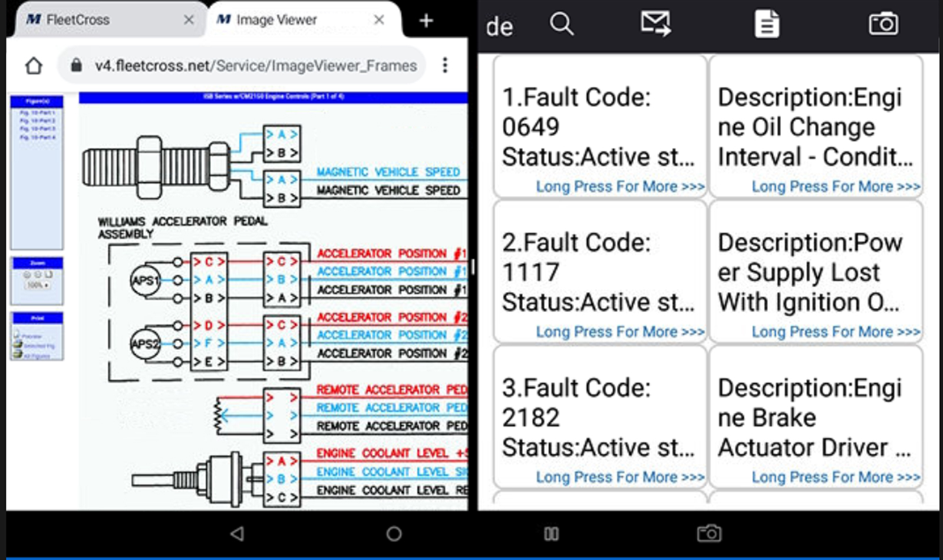Tap the search magnifier icon in the diagnostic app
Image resolution: width=943 pixels, height=560 pixels.
click(561, 24)
